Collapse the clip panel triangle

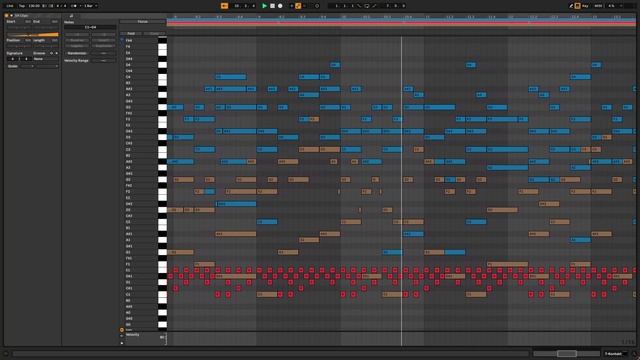pos(11,16)
